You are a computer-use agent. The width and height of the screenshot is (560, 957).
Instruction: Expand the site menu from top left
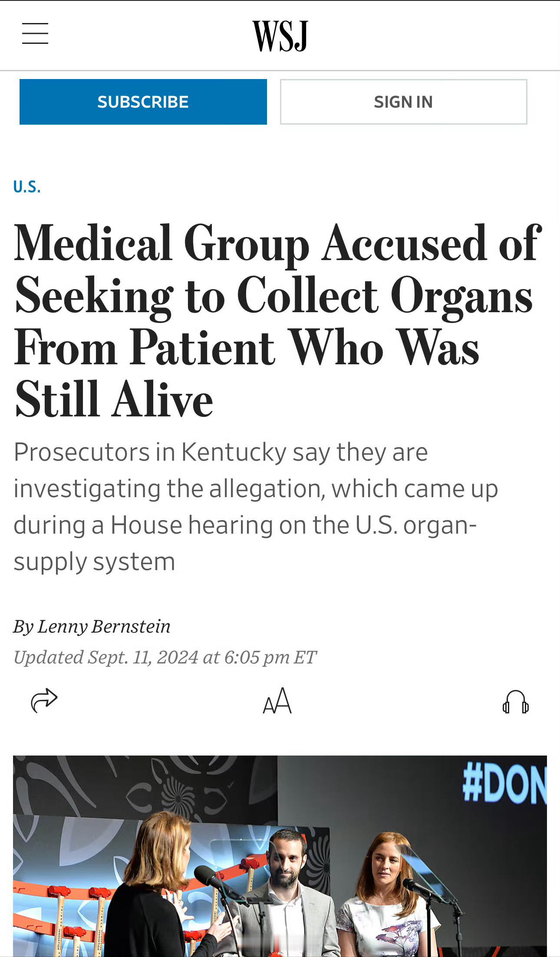[x=35, y=33]
